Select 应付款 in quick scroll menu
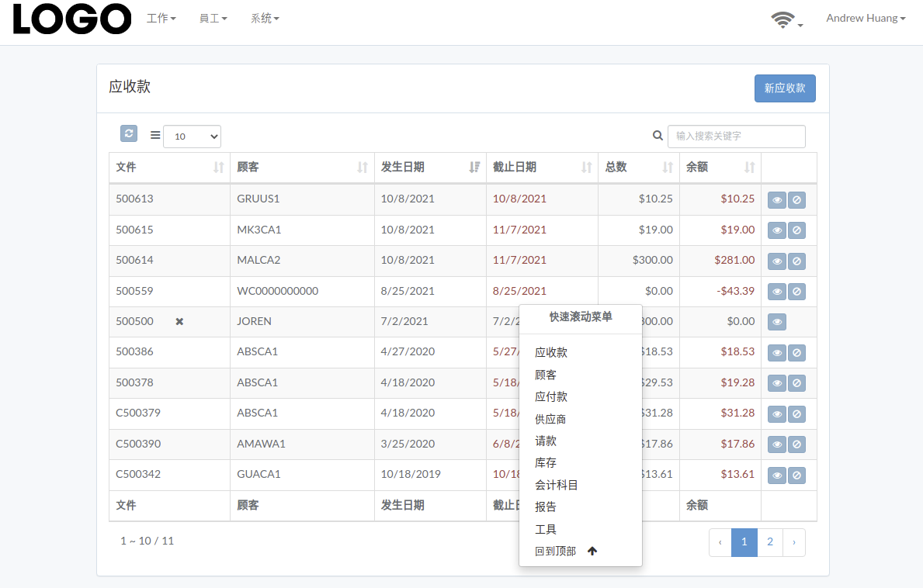923x588 pixels. click(x=551, y=397)
